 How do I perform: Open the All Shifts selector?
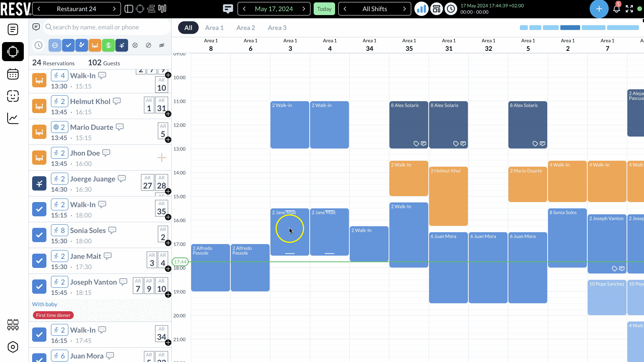click(x=374, y=8)
